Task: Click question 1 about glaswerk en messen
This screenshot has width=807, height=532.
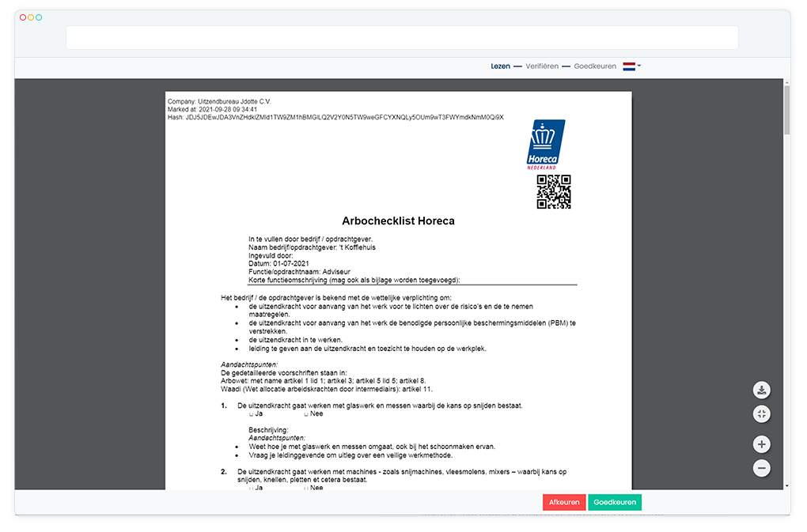Action: 380,406
